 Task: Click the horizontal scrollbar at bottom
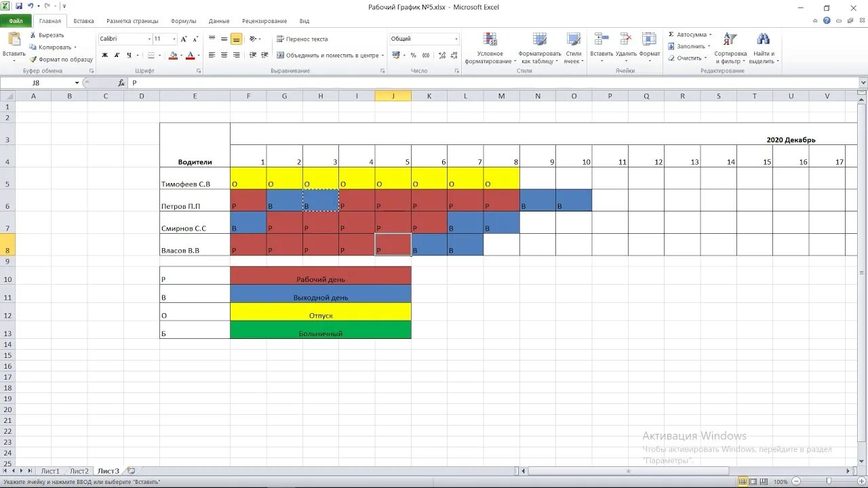(x=686, y=470)
